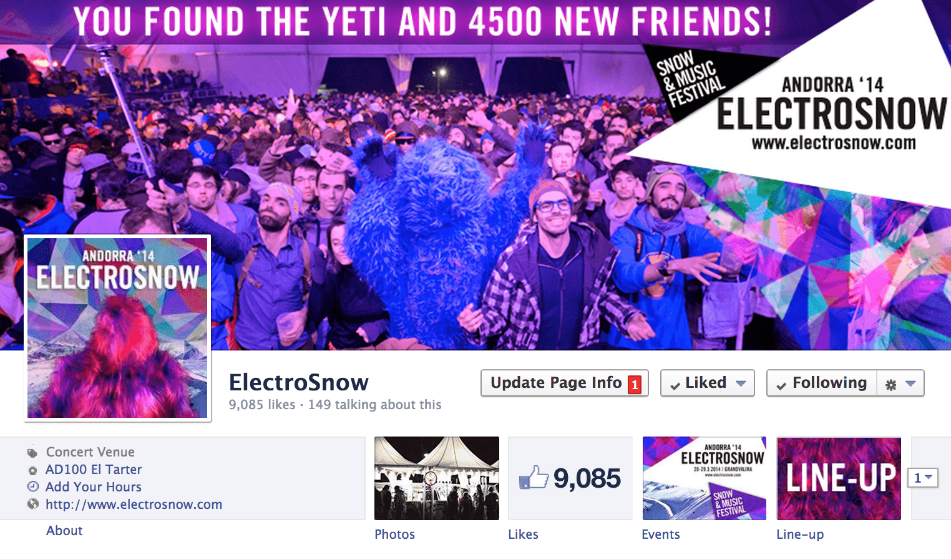The width and height of the screenshot is (951, 560).
Task: Toggle the Following checkmark button
Action: click(822, 383)
